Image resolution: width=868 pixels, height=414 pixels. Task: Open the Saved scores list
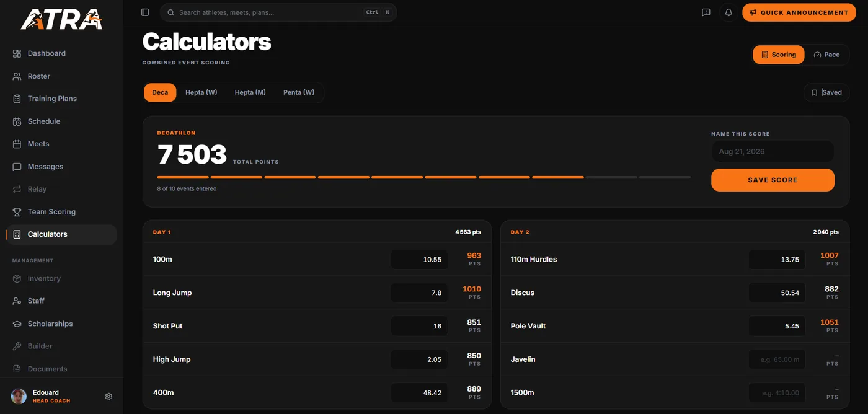click(x=826, y=93)
